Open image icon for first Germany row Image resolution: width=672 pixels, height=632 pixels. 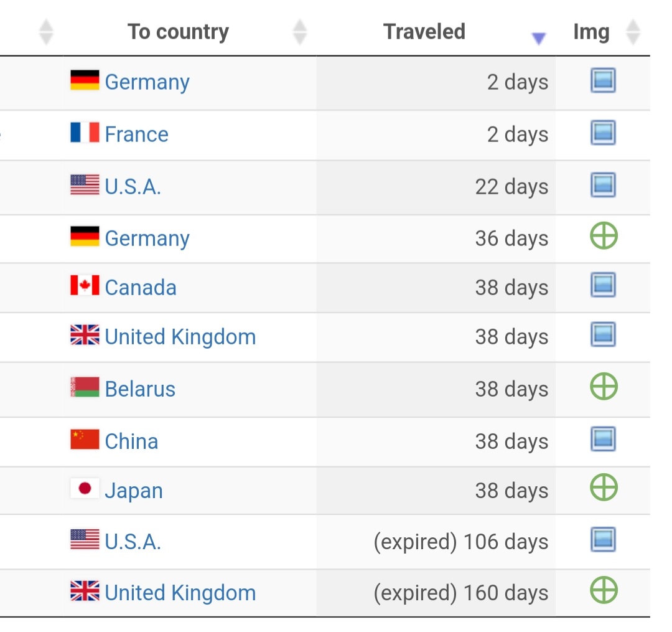pos(603,80)
